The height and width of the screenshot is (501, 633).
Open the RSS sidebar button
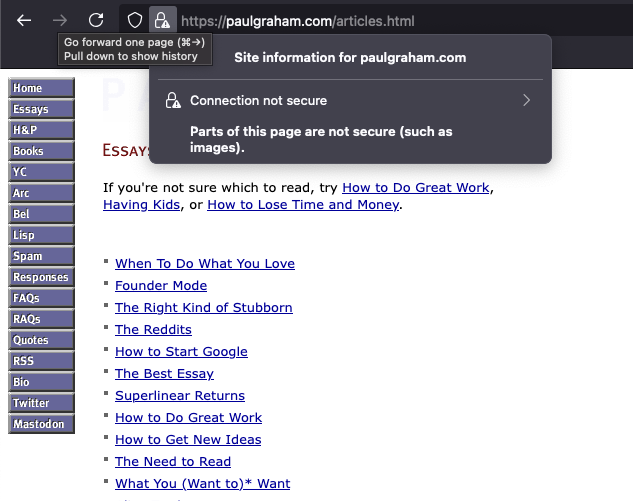[41, 361]
